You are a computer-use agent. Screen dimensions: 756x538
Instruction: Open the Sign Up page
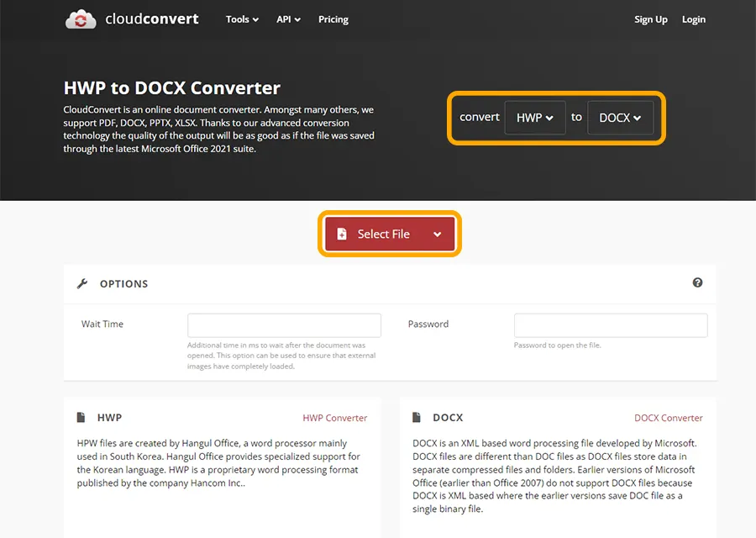651,19
